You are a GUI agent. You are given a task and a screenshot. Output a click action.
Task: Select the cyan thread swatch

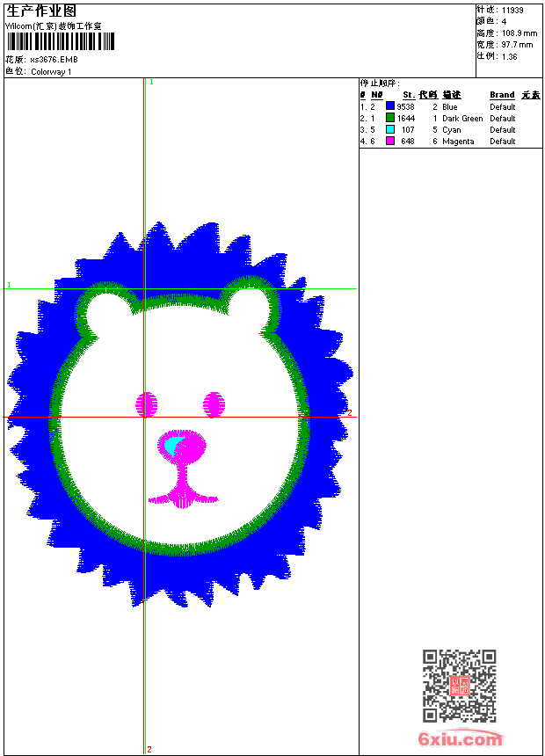point(390,129)
